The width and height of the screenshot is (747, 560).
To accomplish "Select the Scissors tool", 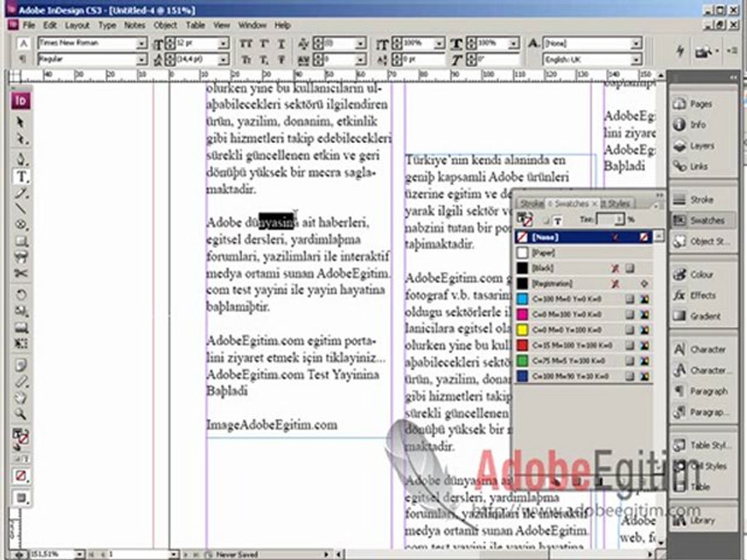I will click(20, 273).
